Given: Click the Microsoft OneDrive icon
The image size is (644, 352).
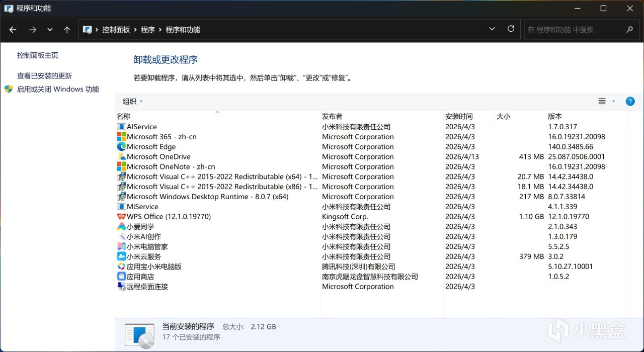Looking at the screenshot, I should (121, 157).
